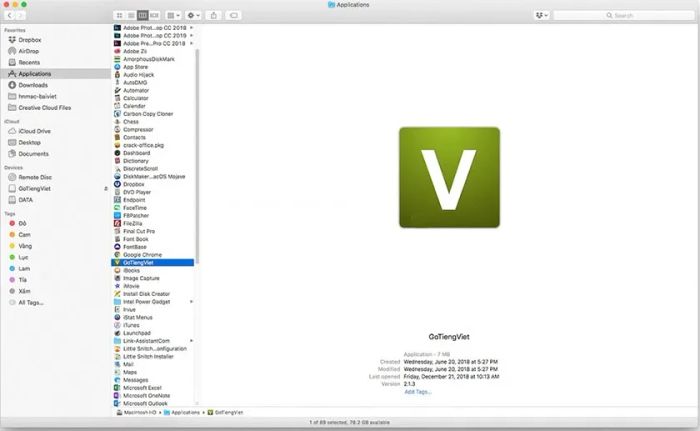
Task: Click the Edit Tags toolbar button
Action: coord(233,15)
